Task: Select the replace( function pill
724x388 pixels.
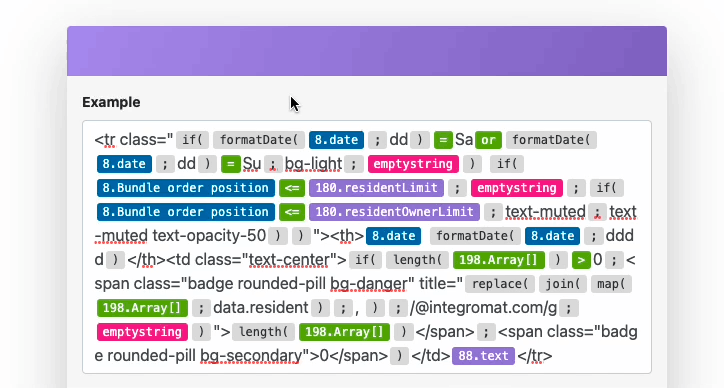Action: pos(500,284)
